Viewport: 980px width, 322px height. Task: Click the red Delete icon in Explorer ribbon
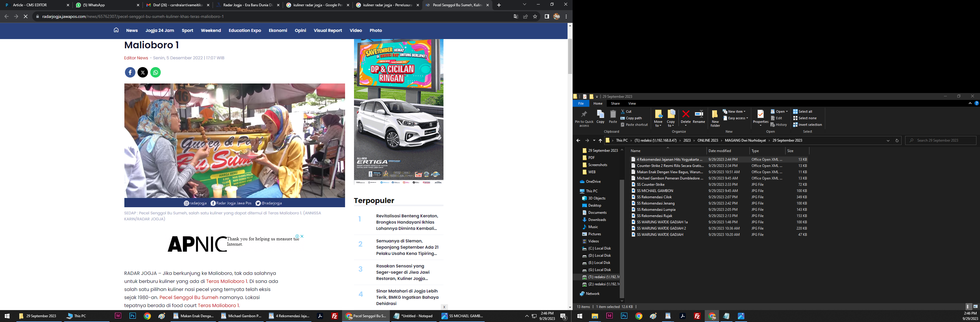pos(686,114)
